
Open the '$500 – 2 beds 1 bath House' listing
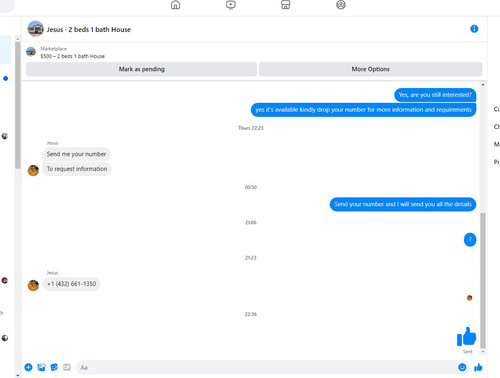[x=73, y=56]
